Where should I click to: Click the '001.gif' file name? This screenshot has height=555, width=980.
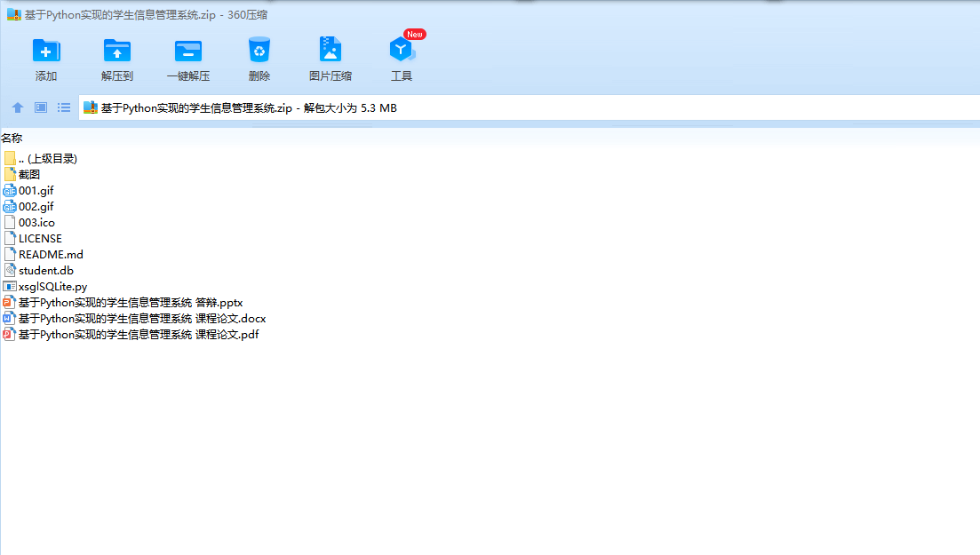[x=36, y=191]
